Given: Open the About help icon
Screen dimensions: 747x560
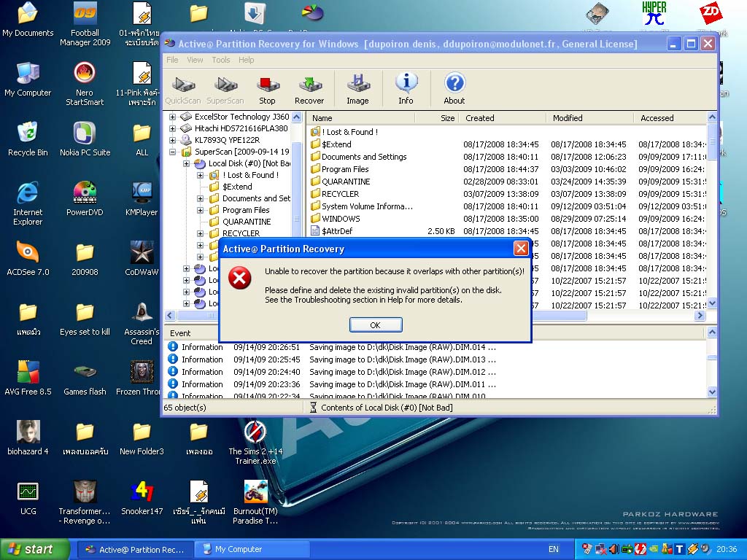Looking at the screenshot, I should [454, 89].
